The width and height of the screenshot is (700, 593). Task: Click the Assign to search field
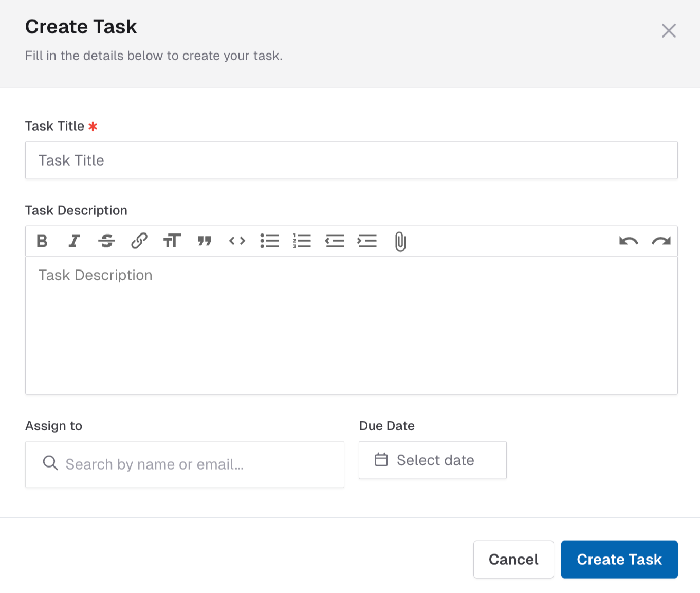(185, 464)
